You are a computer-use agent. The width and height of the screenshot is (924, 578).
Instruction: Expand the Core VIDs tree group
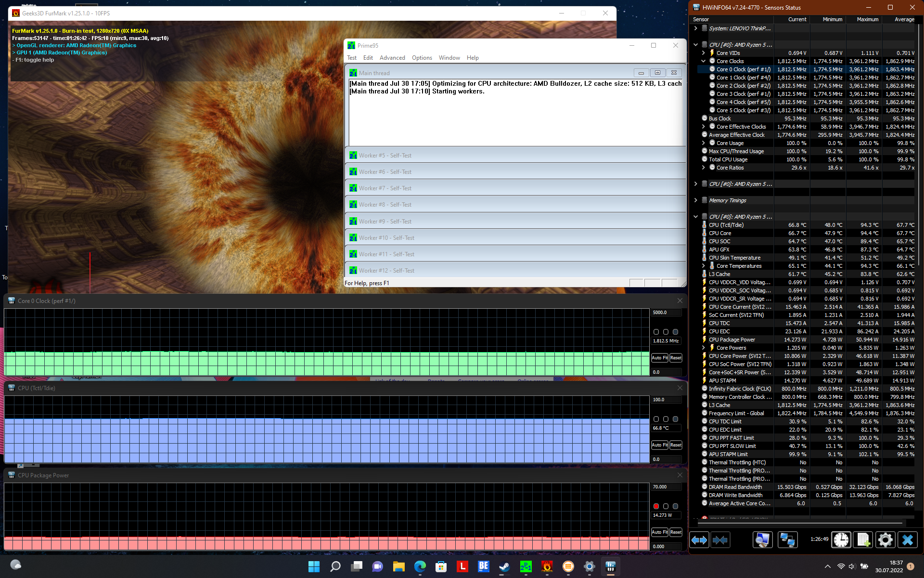(703, 53)
